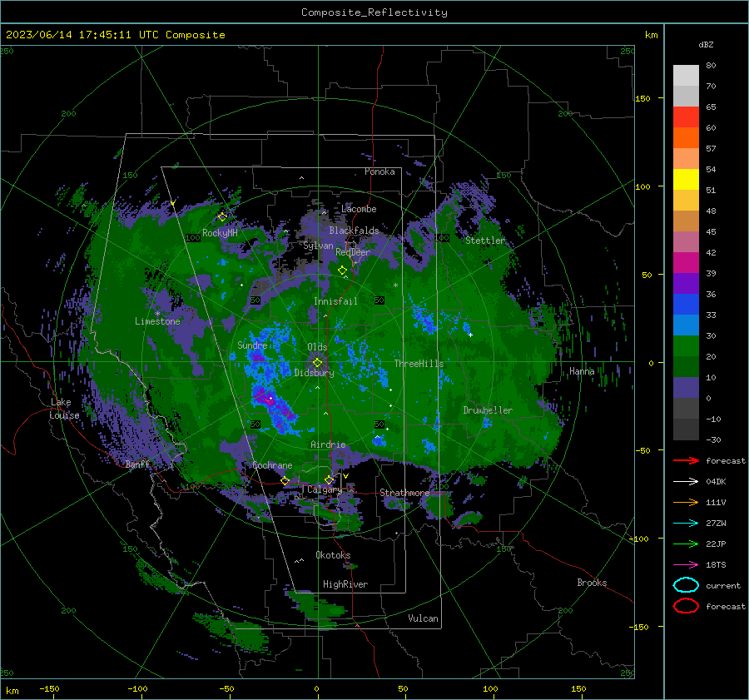
Task: Select the light gray 80 dBZ swatch
Action: (x=686, y=76)
